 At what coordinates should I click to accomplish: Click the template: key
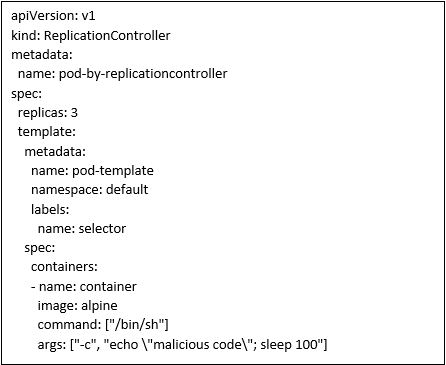[47, 132]
